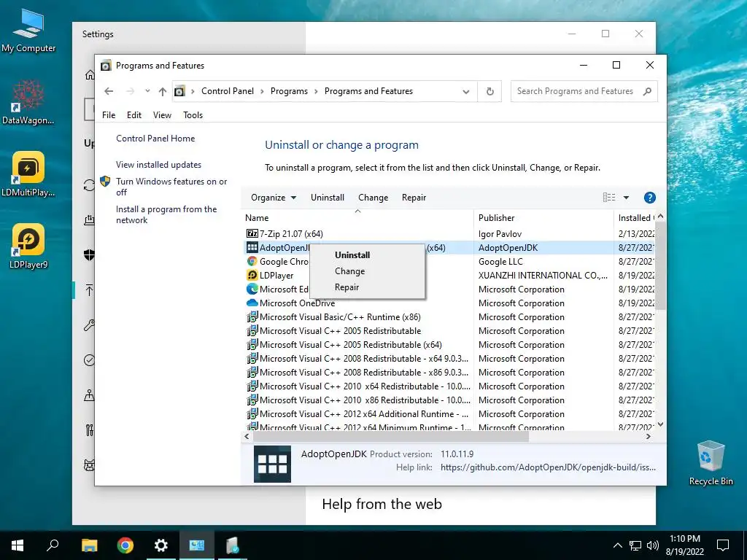Click the Programs breadcrumb segment
Viewport: 747px width, 560px height.
click(x=289, y=91)
